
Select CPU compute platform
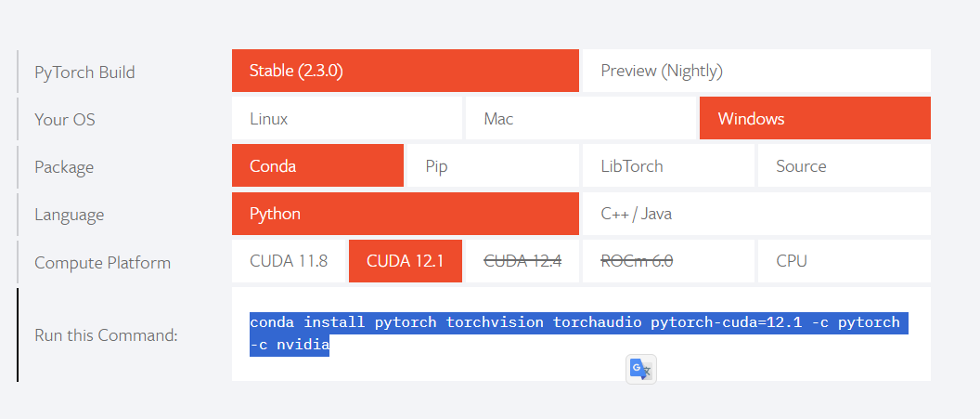pos(845,261)
